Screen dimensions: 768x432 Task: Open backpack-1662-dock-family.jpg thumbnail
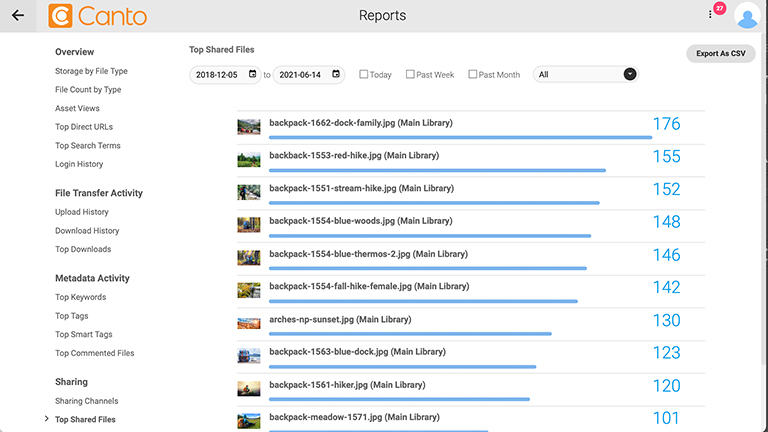248,127
